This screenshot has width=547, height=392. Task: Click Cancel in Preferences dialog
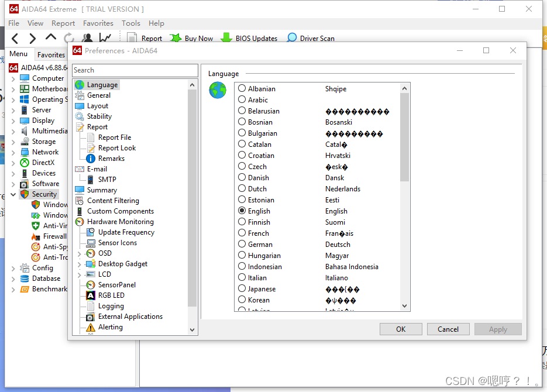pos(448,329)
